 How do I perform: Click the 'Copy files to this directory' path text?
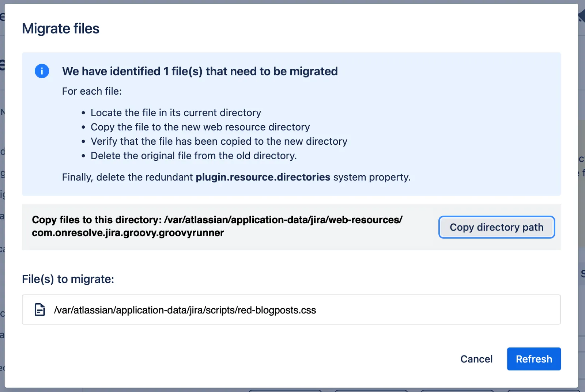click(x=217, y=226)
